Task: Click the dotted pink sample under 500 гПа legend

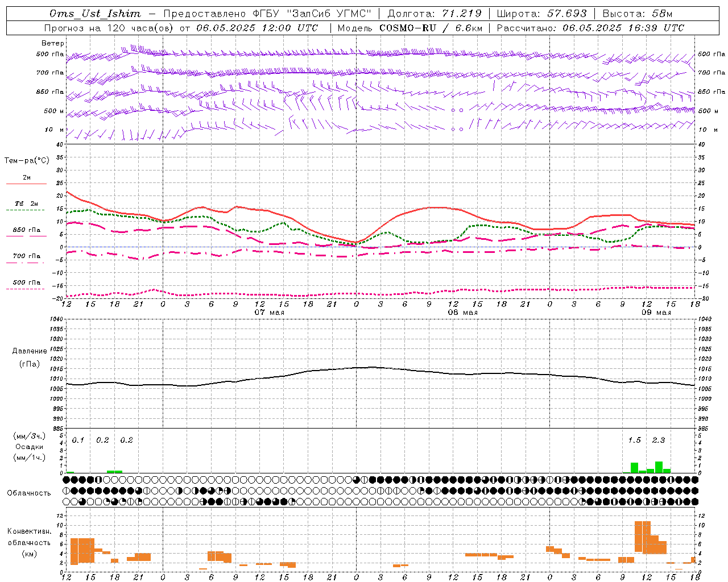Action: coord(26,289)
